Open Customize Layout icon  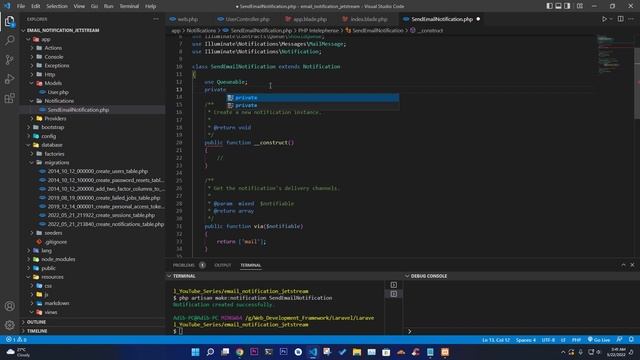(580, 6)
